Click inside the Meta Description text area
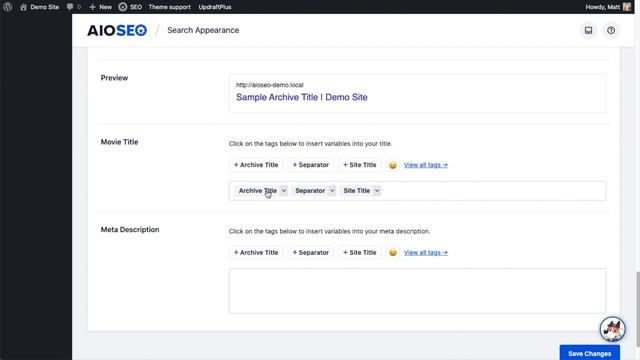 (x=418, y=291)
